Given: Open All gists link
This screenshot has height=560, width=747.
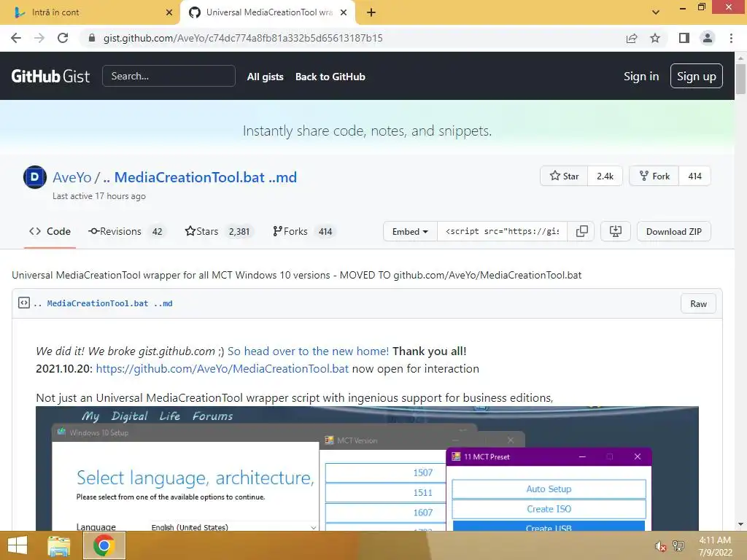Looking at the screenshot, I should [265, 77].
